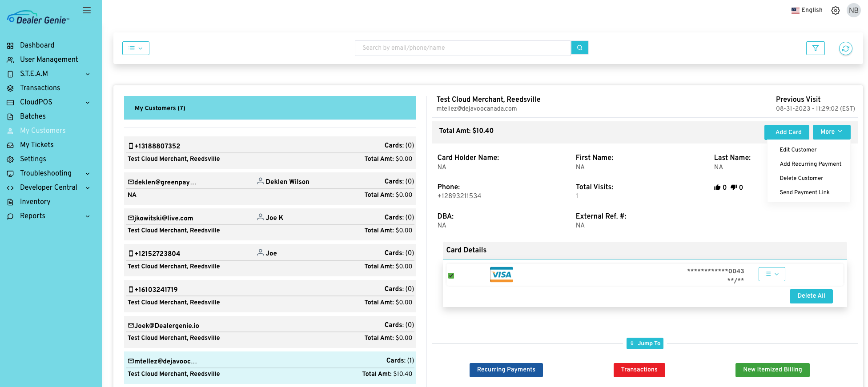The width and height of the screenshot is (868, 387).
Task: Click the Add Card button
Action: pyautogui.click(x=788, y=132)
